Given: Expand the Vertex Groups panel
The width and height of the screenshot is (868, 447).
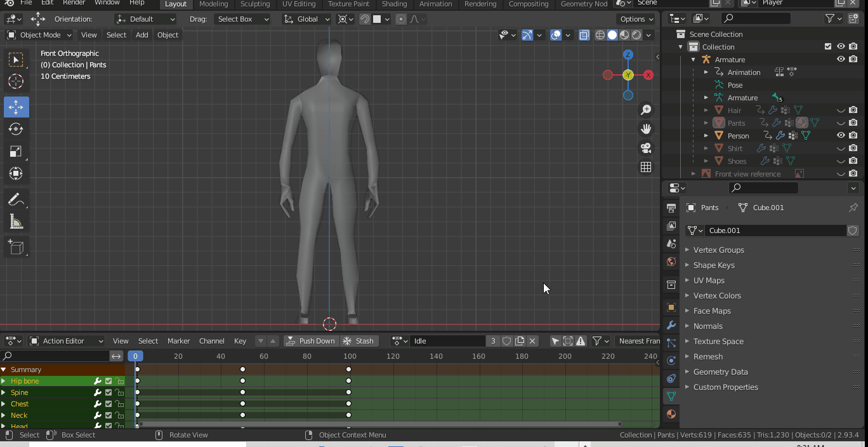Looking at the screenshot, I should (718, 250).
